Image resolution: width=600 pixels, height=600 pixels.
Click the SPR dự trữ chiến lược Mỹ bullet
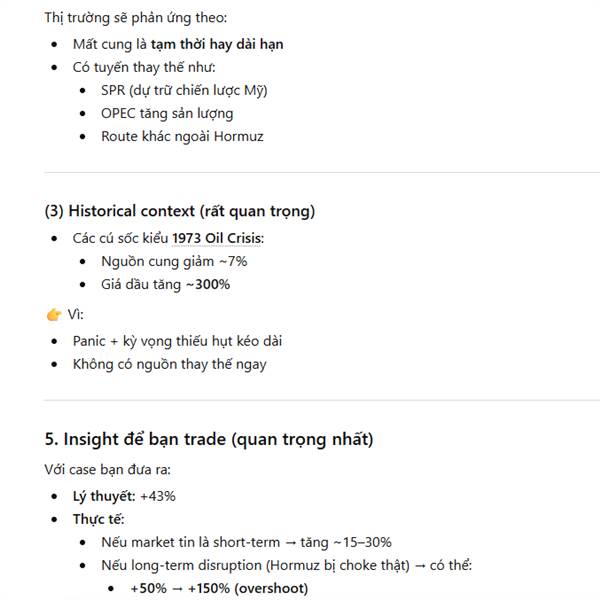click(184, 90)
